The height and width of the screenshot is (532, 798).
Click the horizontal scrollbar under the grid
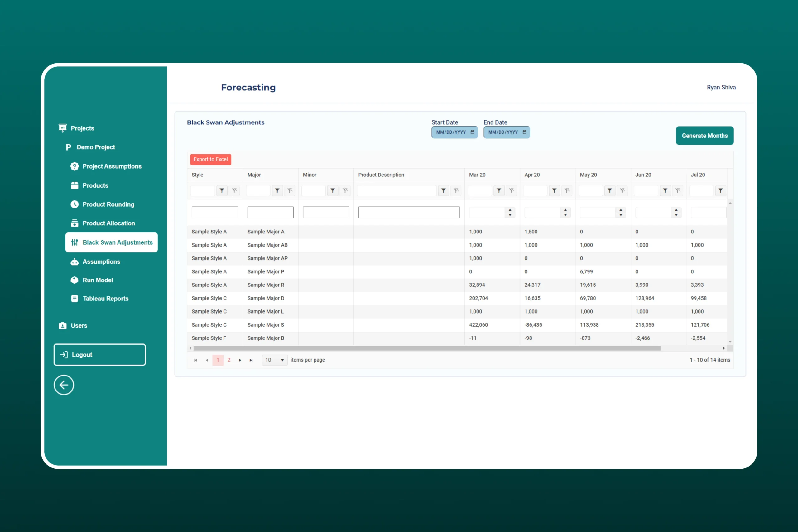coord(427,348)
